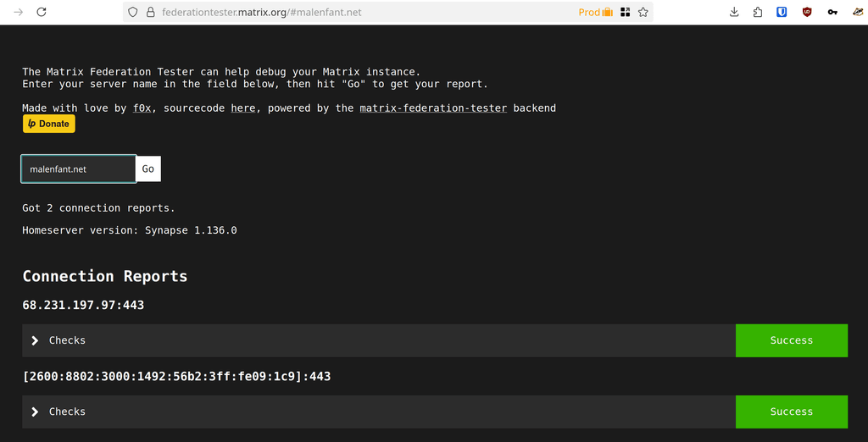Click the URL address bar text
The image size is (868, 442).
(261, 12)
